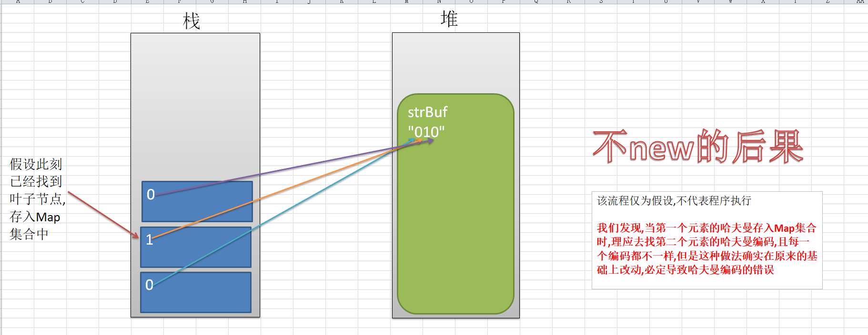Click the blue box with 0 linked by purple arrow
Viewport: 868px width, 335px height.
[197, 201]
